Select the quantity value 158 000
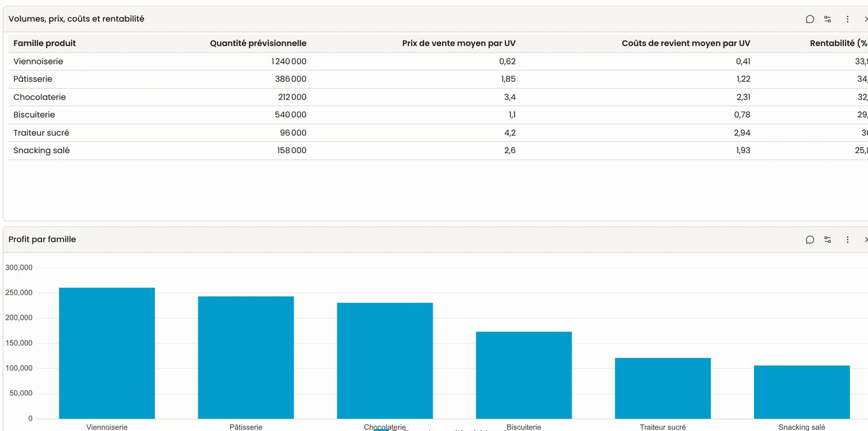The width and height of the screenshot is (868, 431). coord(291,151)
